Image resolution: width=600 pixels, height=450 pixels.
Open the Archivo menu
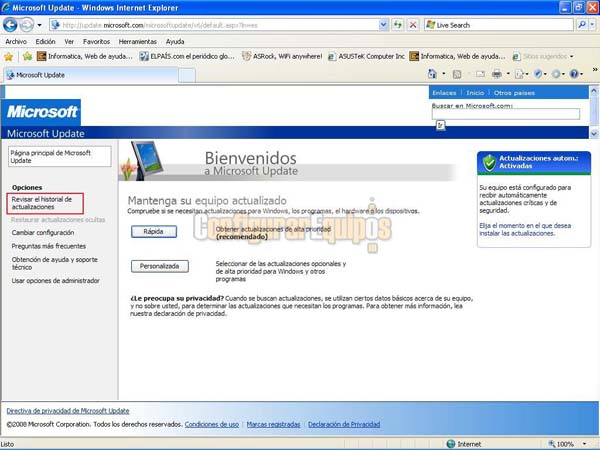point(16,41)
